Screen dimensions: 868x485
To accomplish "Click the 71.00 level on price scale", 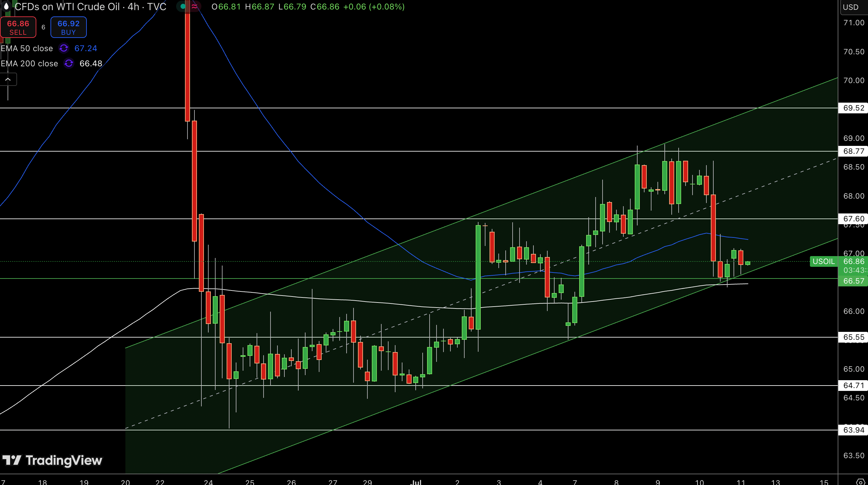I will (853, 23).
